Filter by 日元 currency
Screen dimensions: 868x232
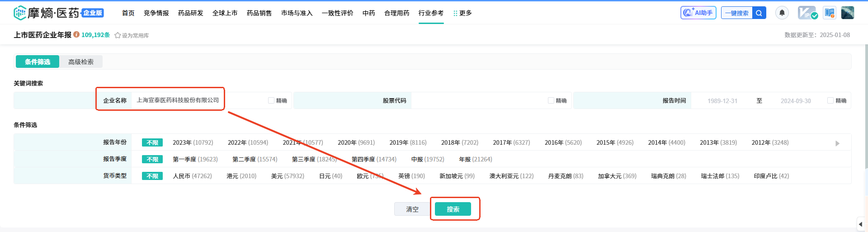[x=331, y=176]
